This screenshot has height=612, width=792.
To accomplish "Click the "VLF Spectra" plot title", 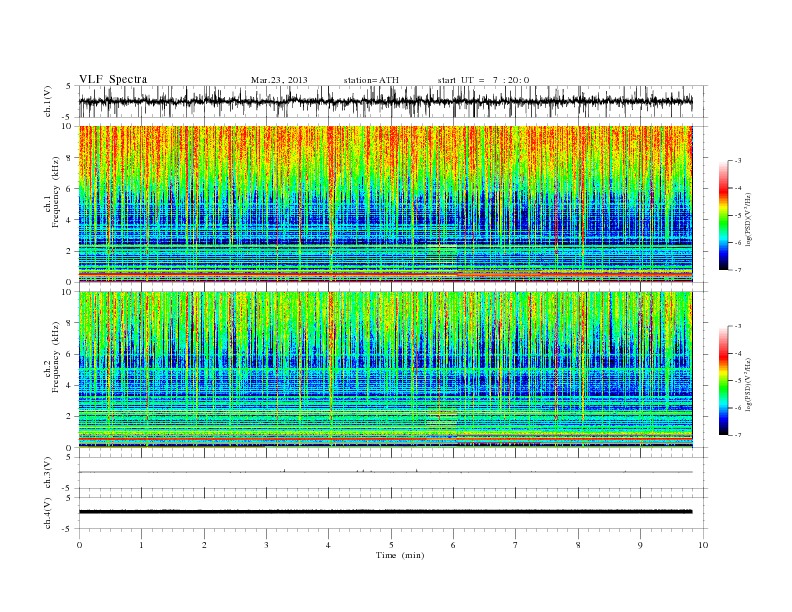I will [113, 79].
